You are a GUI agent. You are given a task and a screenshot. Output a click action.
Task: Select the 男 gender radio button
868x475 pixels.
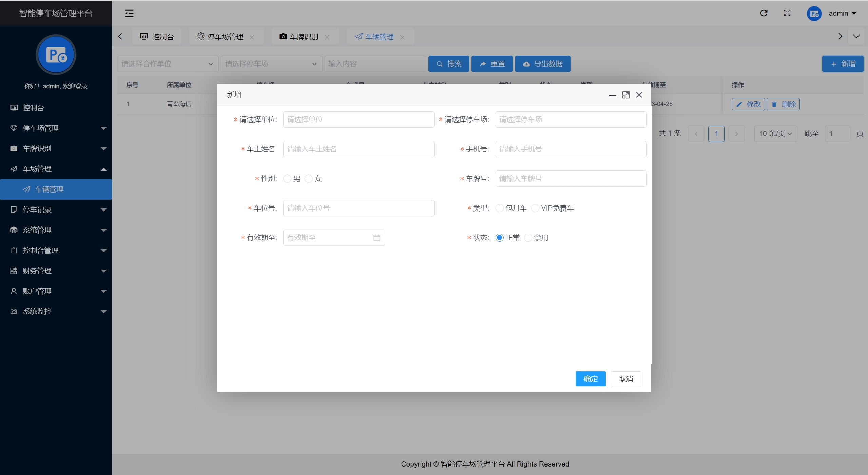click(287, 179)
